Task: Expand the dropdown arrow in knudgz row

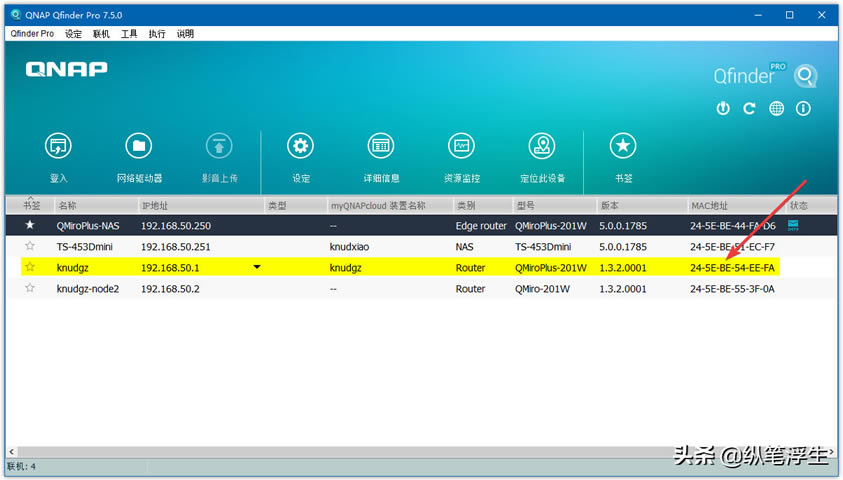Action: [257, 267]
